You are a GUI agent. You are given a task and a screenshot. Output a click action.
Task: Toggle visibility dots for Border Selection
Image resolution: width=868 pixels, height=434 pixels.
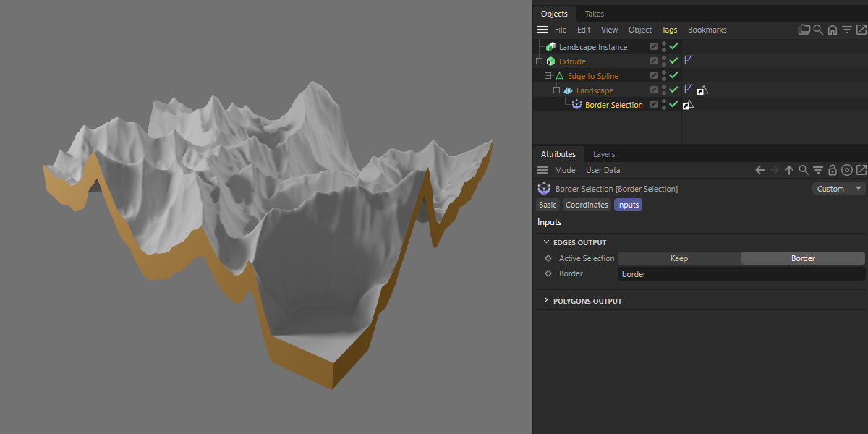point(664,104)
